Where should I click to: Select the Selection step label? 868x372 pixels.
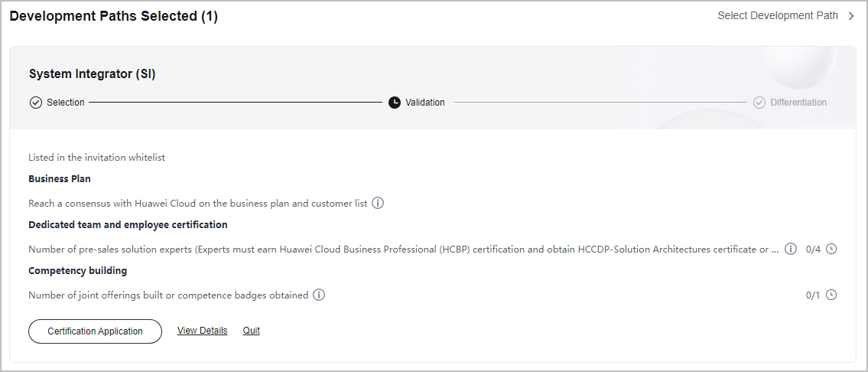pos(65,103)
